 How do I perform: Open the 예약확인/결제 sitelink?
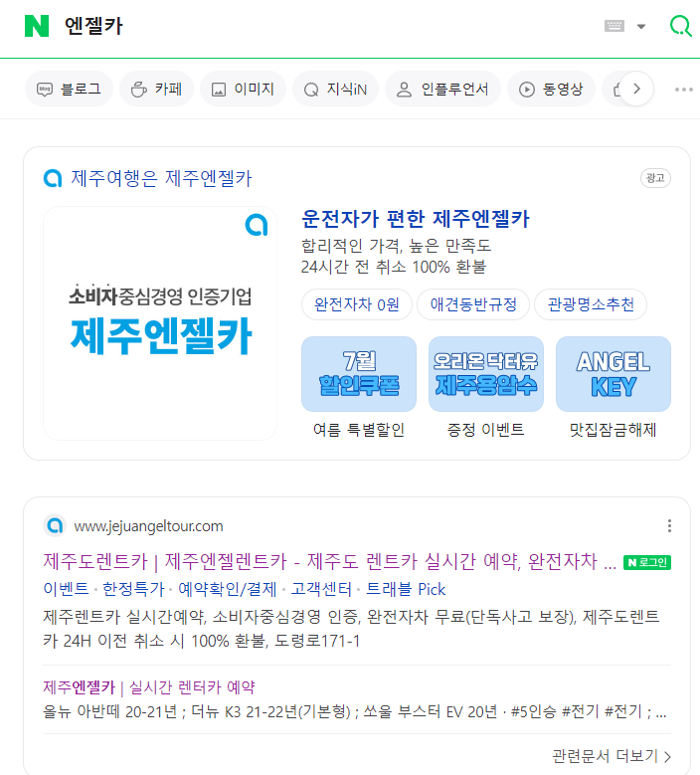click(x=228, y=589)
